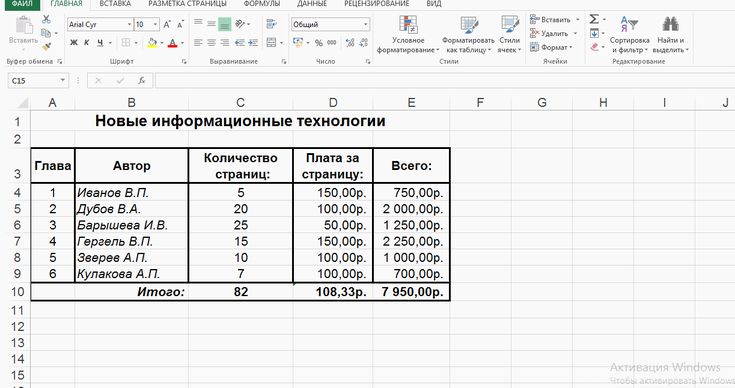Expand the Общий number format dropdown
The height and width of the screenshot is (388, 735).
tap(366, 24)
